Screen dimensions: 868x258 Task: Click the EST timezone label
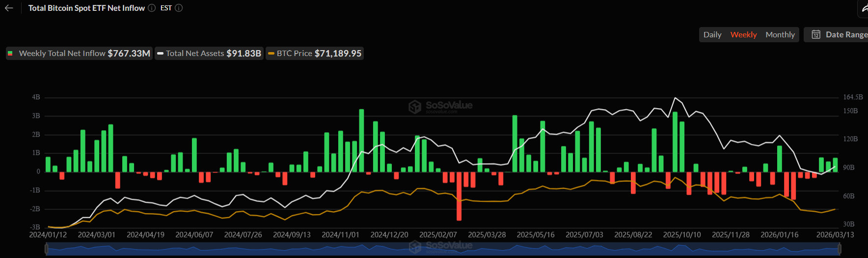click(166, 8)
